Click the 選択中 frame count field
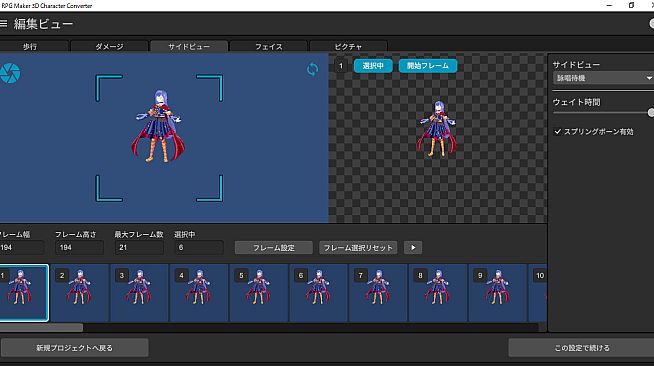This screenshot has width=654, height=366. coord(199,248)
